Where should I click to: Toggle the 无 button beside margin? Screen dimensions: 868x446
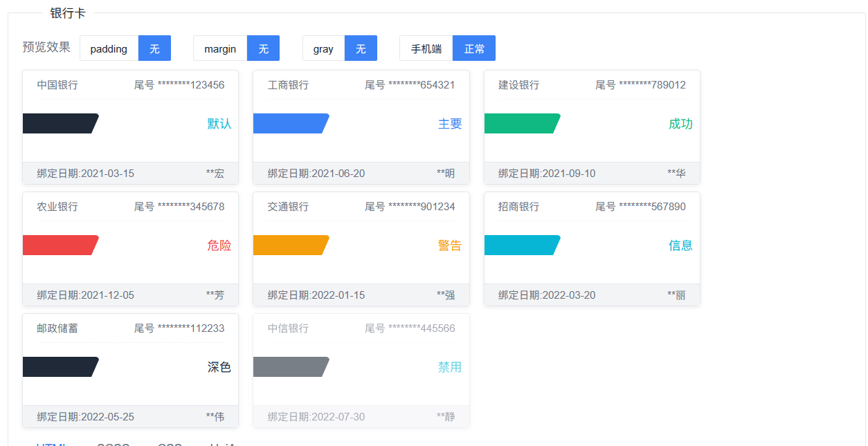click(263, 48)
